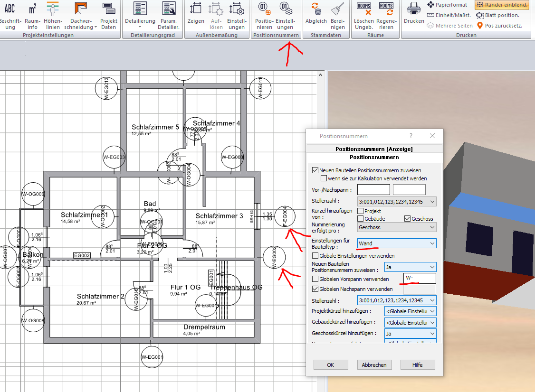Open the Geschosskürzel hinzufügen dropdown
The image size is (535, 392).
tap(410, 334)
